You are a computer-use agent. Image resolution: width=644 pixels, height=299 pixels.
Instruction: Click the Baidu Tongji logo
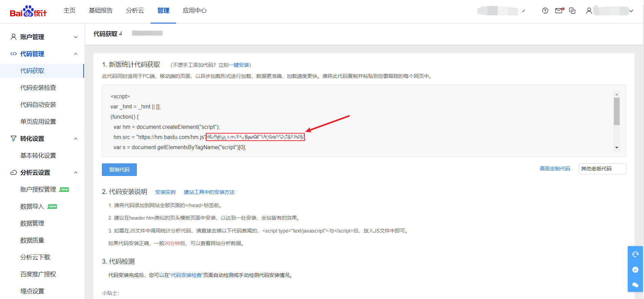point(28,12)
